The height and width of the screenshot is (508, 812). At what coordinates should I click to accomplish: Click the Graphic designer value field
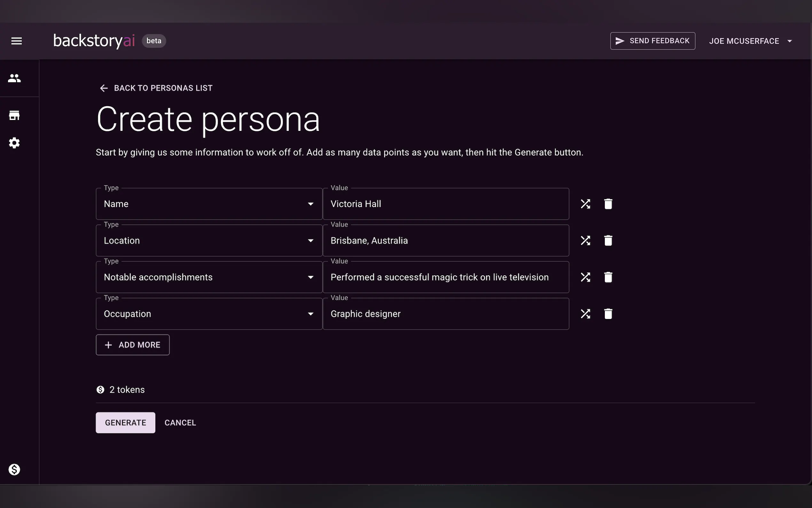pyautogui.click(x=445, y=314)
